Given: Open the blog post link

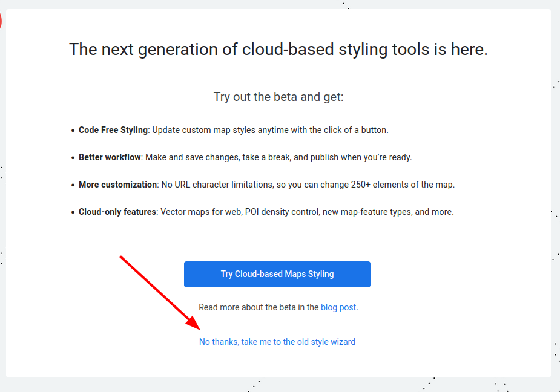Looking at the screenshot, I should [x=338, y=307].
